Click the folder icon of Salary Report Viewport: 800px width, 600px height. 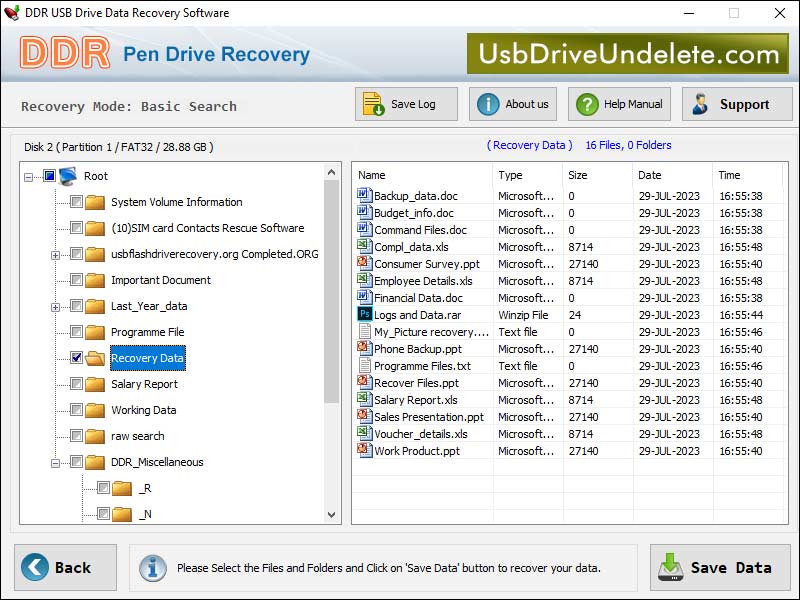[95, 384]
